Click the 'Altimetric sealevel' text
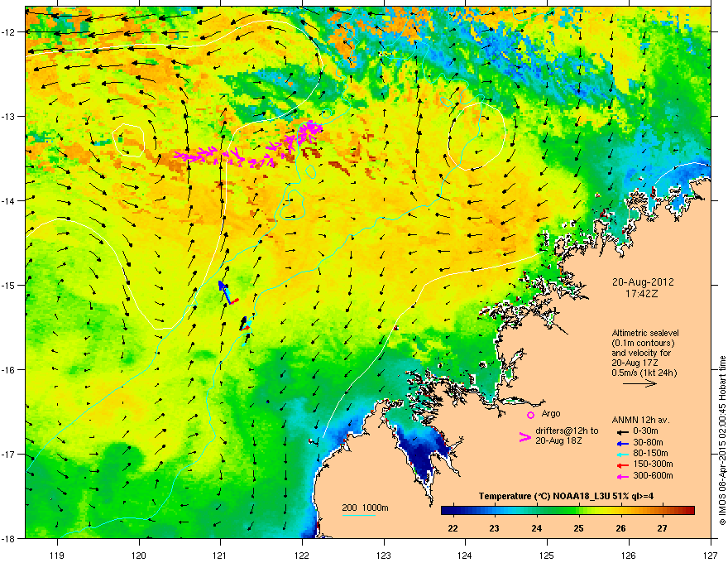 click(x=645, y=333)
